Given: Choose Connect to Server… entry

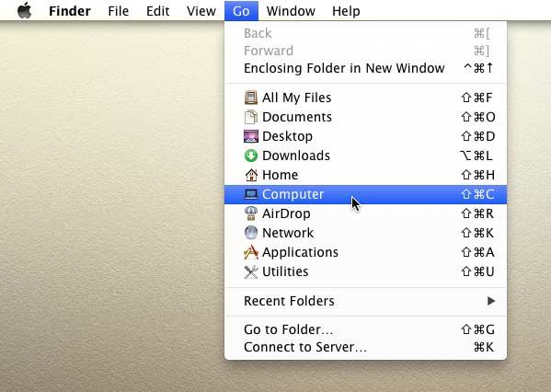Looking at the screenshot, I should click(365, 347).
